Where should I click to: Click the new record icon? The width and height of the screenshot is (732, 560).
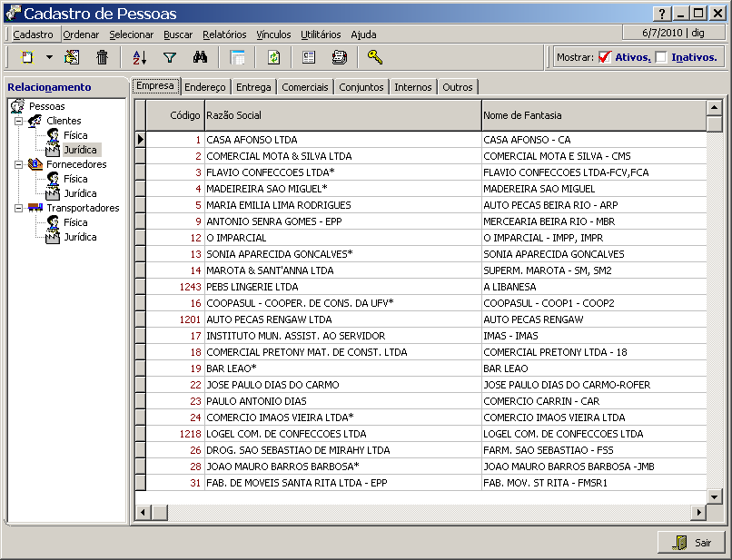27,57
